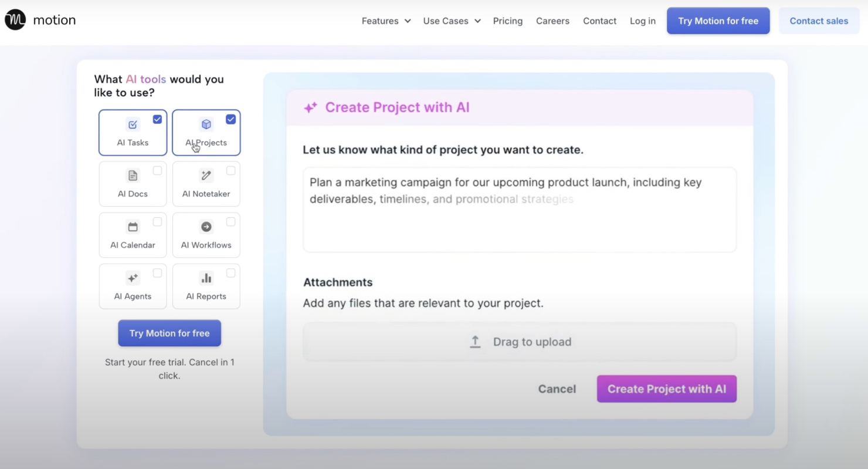Check the AI Notetaker checkbox
This screenshot has width=868, height=469.
coord(230,171)
